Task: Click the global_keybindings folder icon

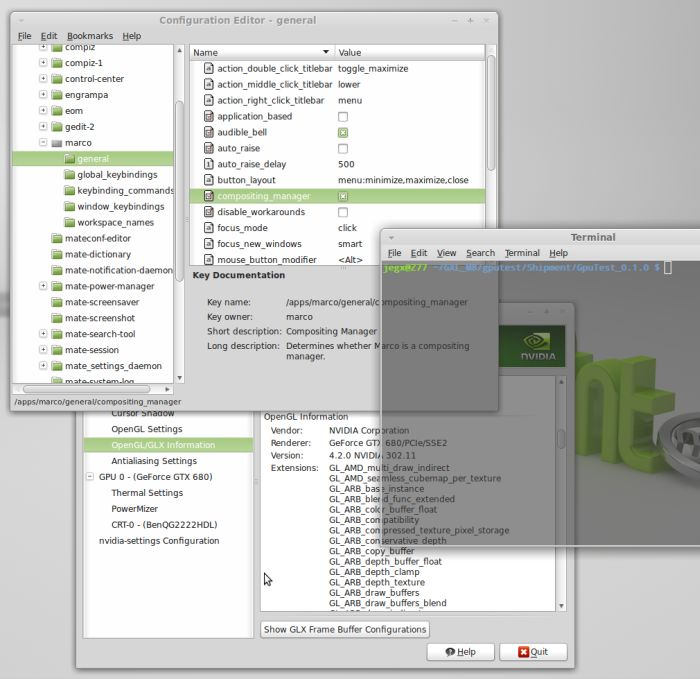Action: 69,175
